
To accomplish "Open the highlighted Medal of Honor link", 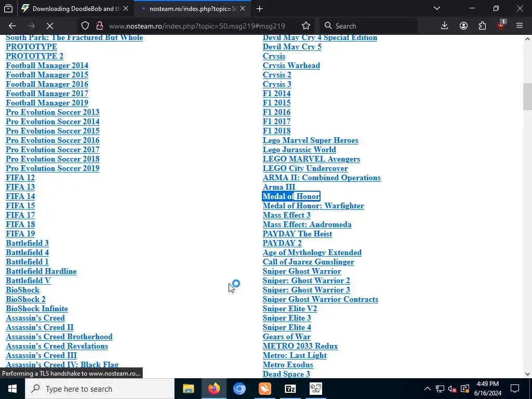I will coord(291,196).
